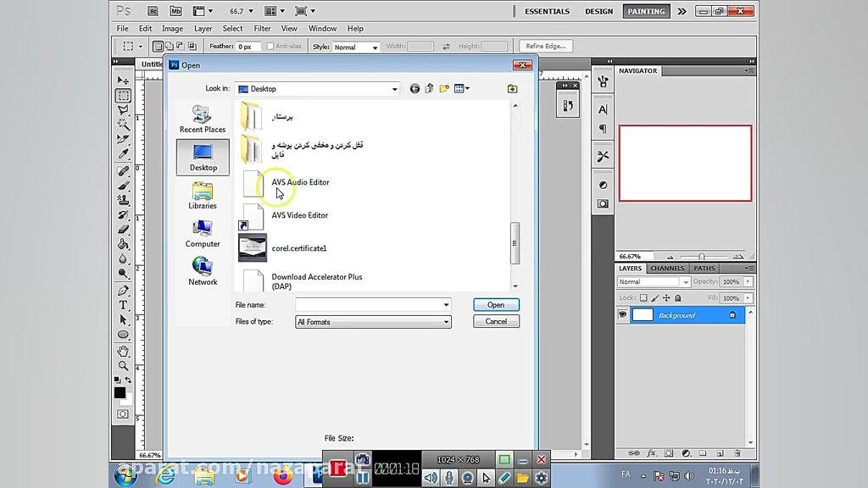Select the Ellipse shape tool
The image size is (868, 488).
(x=123, y=334)
